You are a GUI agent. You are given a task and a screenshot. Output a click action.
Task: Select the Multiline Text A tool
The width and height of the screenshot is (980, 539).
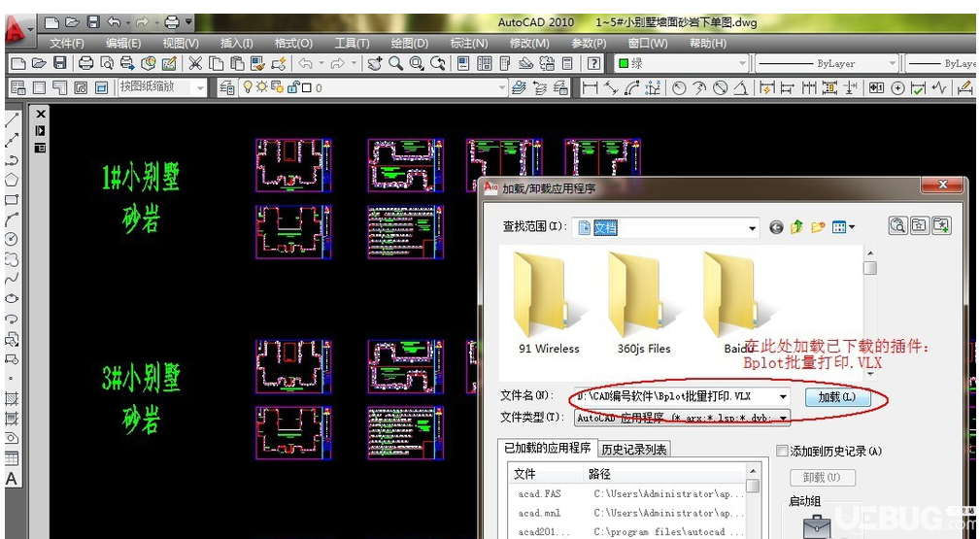(12, 479)
